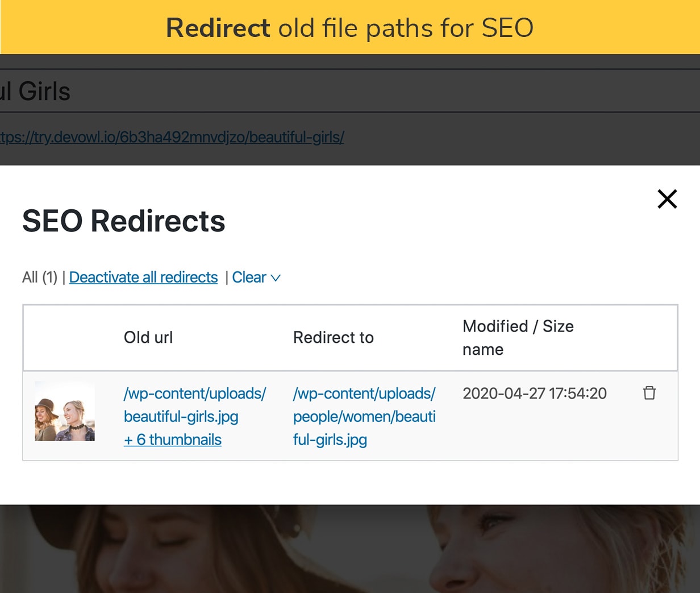Click the yellow Redirect old file paths banner
Image resolution: width=700 pixels, height=593 pixels.
click(x=350, y=27)
